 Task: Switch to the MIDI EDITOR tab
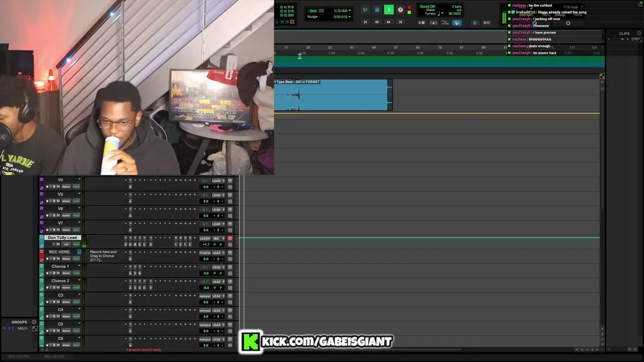[19, 356]
